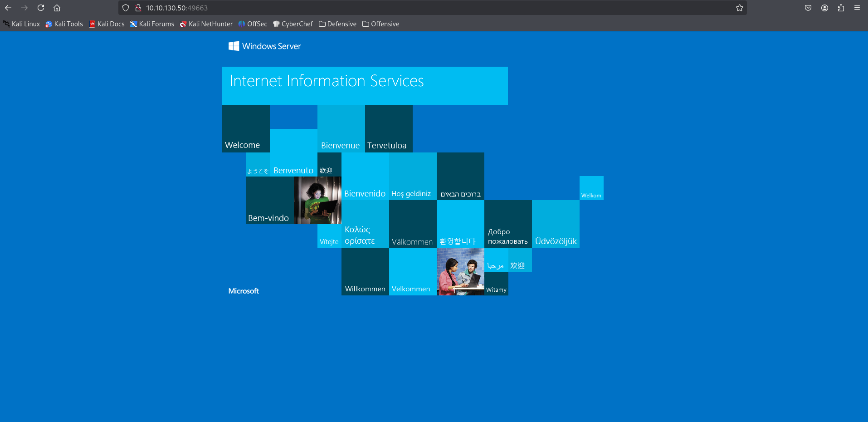Open the Pocket save icon
The width and height of the screenshot is (868, 422).
808,8
